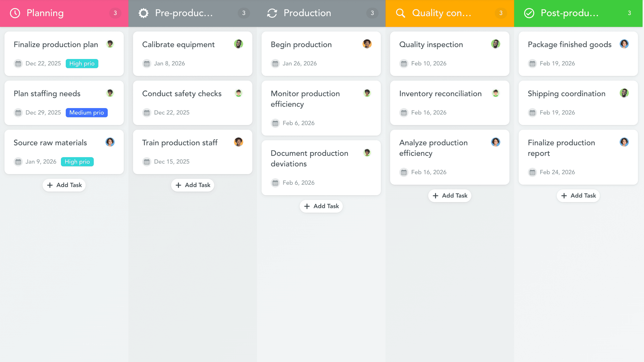This screenshot has width=644, height=362.
Task: Click the Pre-production gear icon
Action: 144,13
